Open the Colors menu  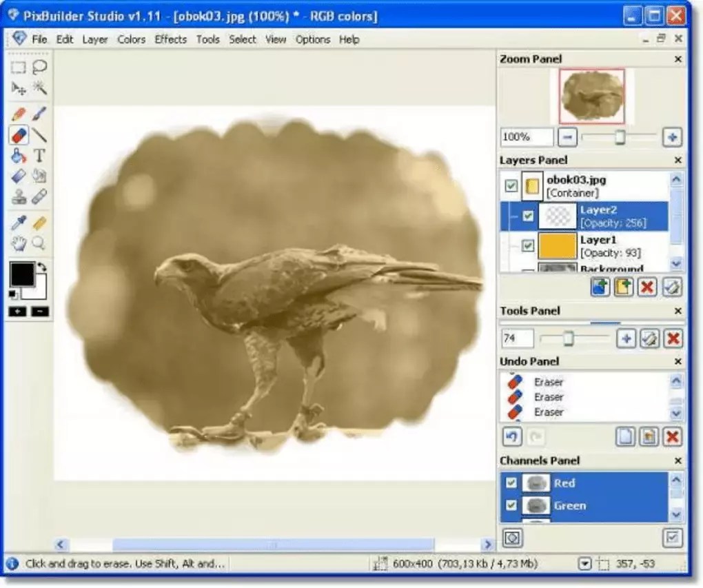[131, 39]
